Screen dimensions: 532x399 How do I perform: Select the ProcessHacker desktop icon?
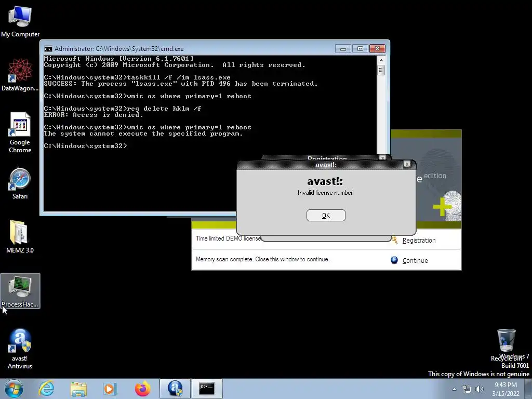point(20,291)
